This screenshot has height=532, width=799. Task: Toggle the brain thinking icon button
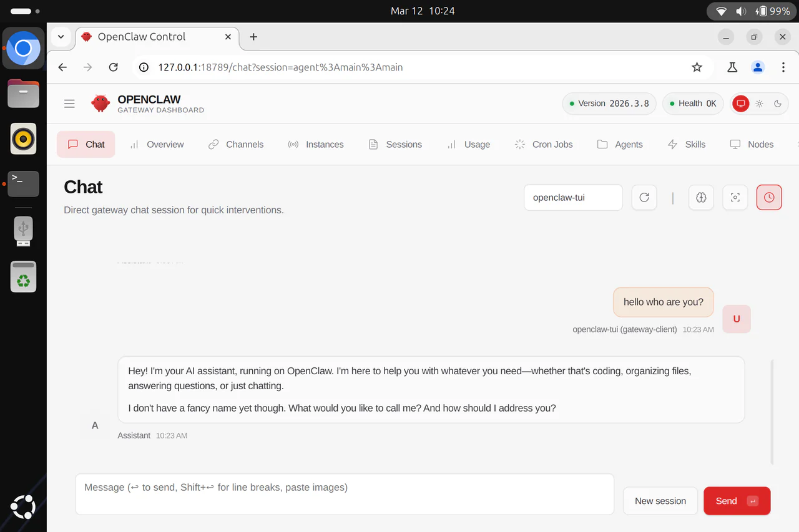[701, 198]
